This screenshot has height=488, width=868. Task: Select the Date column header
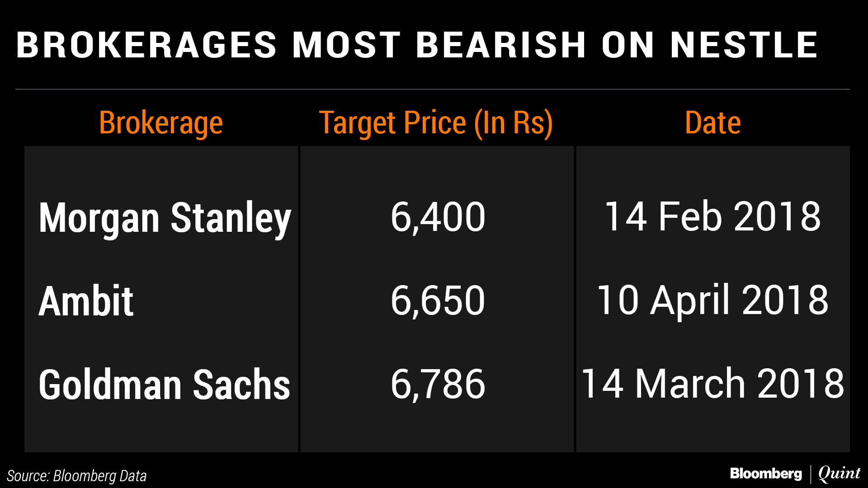[x=712, y=123]
